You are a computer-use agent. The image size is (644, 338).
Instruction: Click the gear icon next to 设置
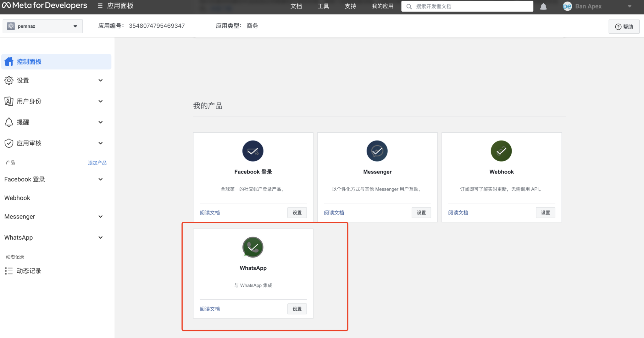(x=9, y=80)
